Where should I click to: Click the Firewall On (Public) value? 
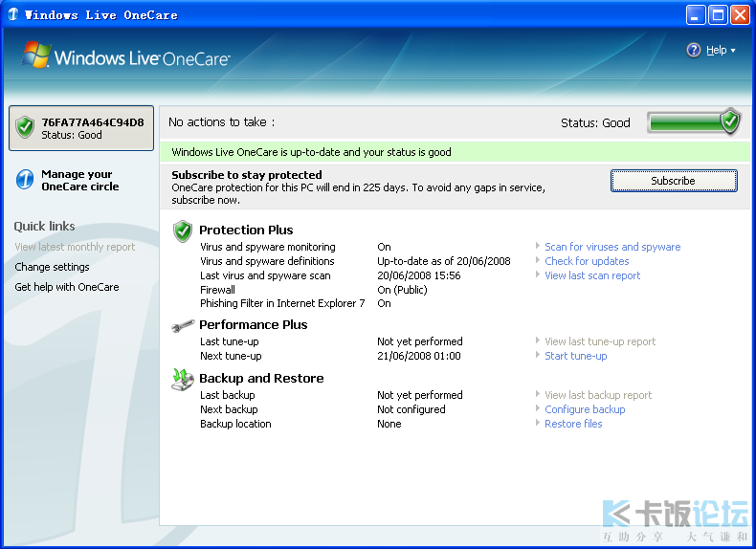[402, 290]
